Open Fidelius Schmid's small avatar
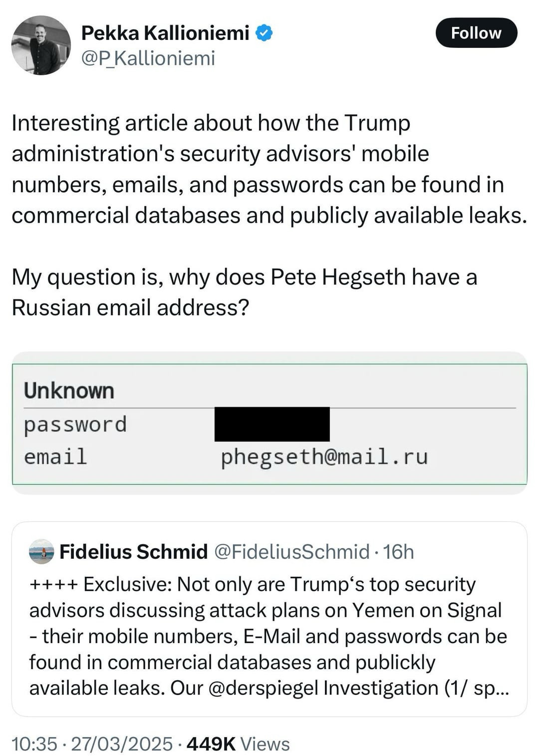The height and width of the screenshot is (756, 539). (41, 552)
